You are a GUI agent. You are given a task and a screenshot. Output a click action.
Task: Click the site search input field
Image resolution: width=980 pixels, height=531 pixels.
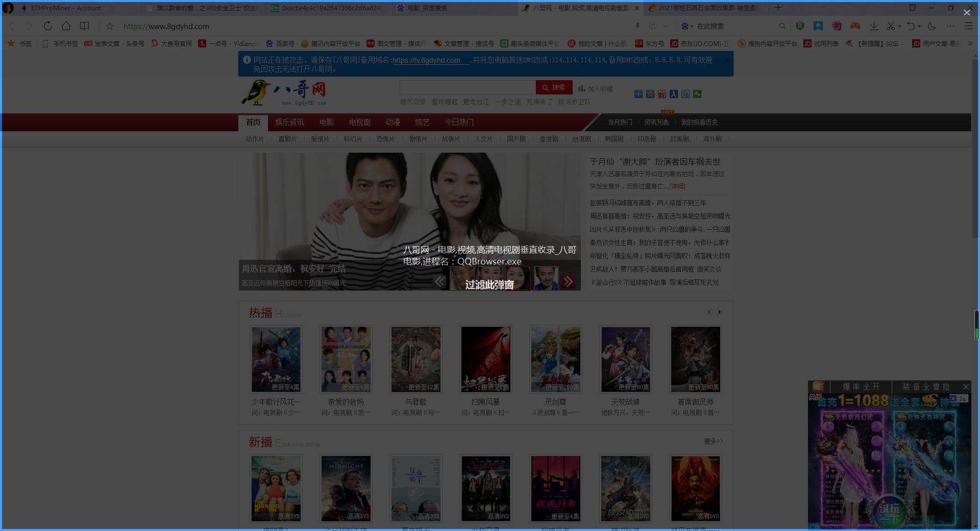[468, 87]
